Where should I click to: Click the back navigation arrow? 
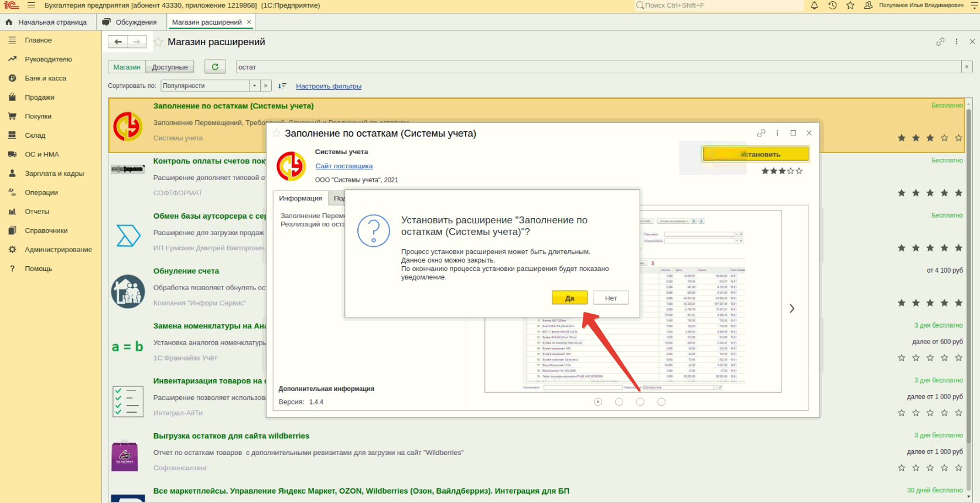(118, 42)
